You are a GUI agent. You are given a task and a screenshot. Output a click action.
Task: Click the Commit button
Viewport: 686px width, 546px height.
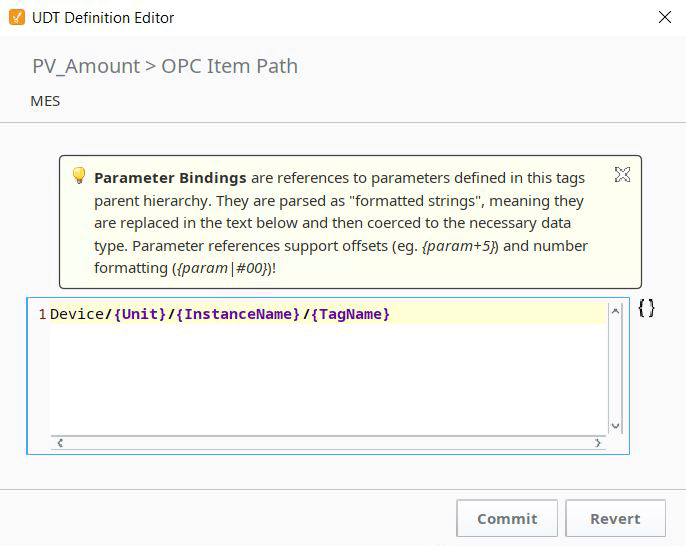point(507,518)
